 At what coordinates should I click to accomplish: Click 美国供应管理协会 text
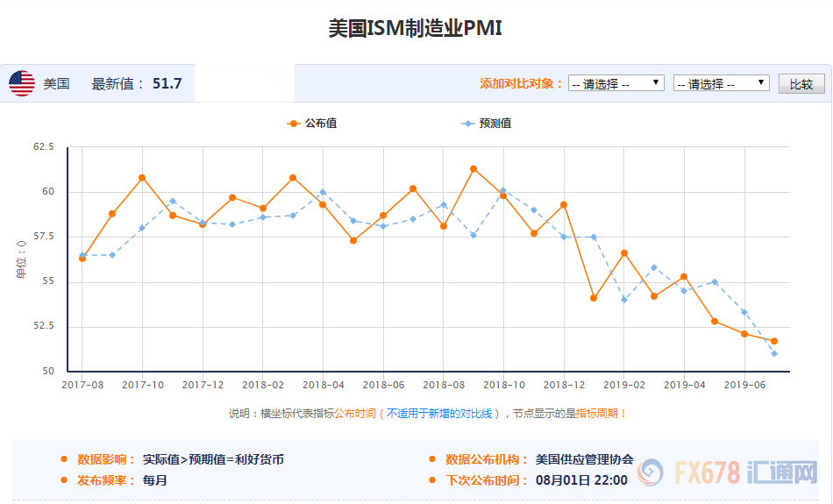tap(584, 459)
